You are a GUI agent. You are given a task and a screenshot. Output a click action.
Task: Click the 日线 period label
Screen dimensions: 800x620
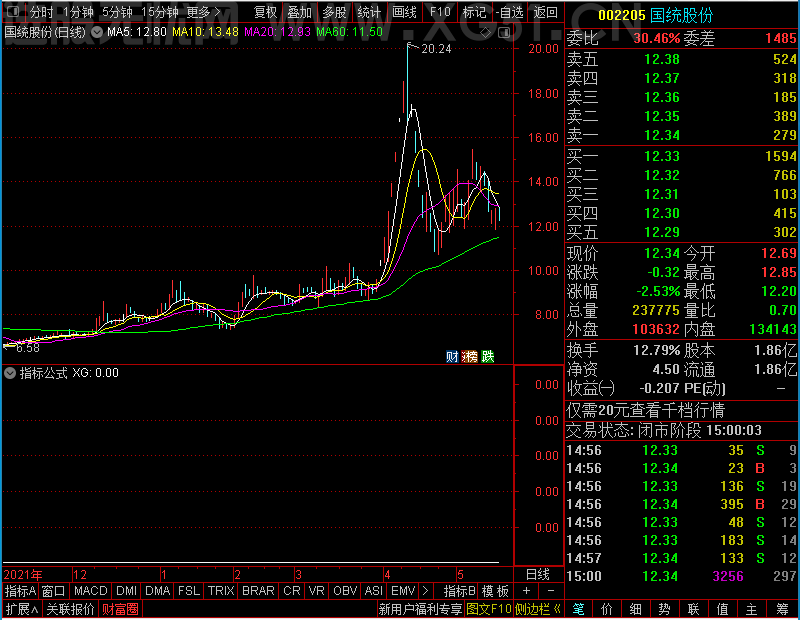pyautogui.click(x=538, y=575)
